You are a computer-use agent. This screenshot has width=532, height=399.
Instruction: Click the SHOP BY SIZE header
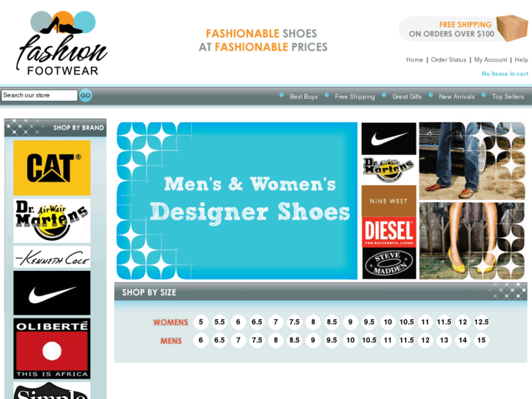[x=321, y=292]
